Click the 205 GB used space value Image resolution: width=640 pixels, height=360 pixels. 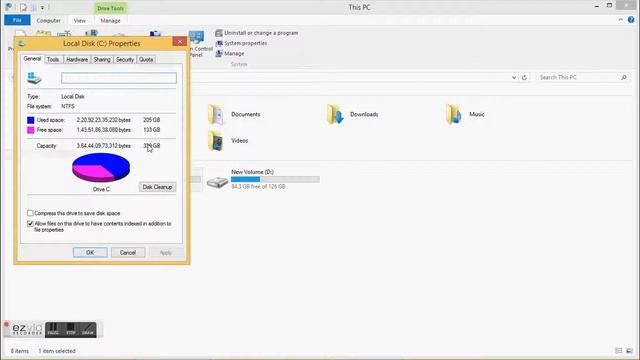(x=151, y=120)
